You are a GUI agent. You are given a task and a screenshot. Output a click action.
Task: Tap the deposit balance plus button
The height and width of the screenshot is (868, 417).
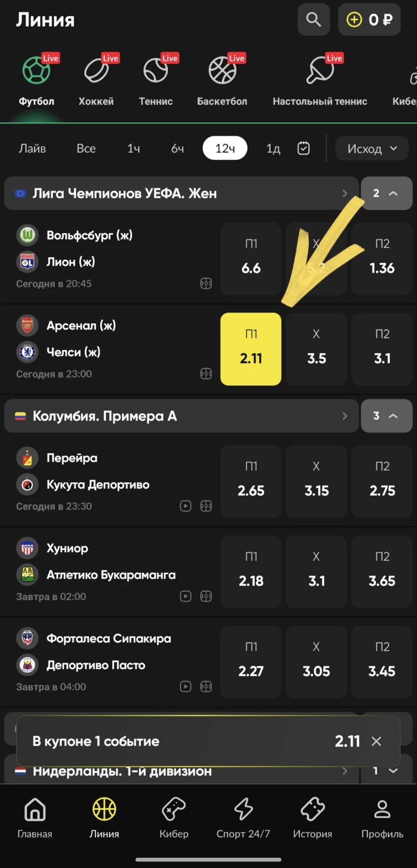tap(354, 20)
